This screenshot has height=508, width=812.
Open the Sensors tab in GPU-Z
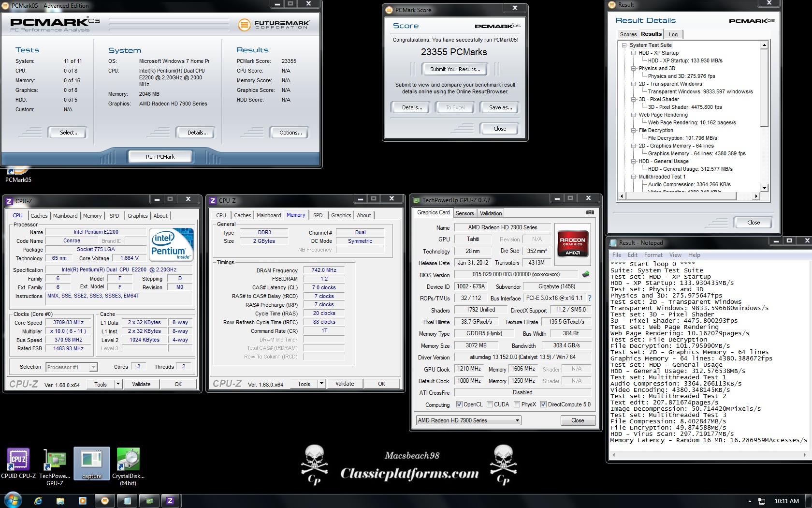[464, 213]
